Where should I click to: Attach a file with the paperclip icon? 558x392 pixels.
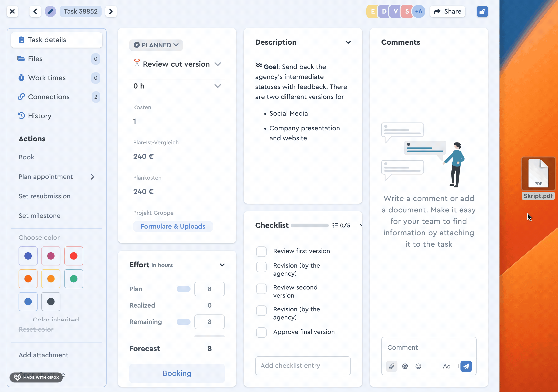pyautogui.click(x=392, y=366)
